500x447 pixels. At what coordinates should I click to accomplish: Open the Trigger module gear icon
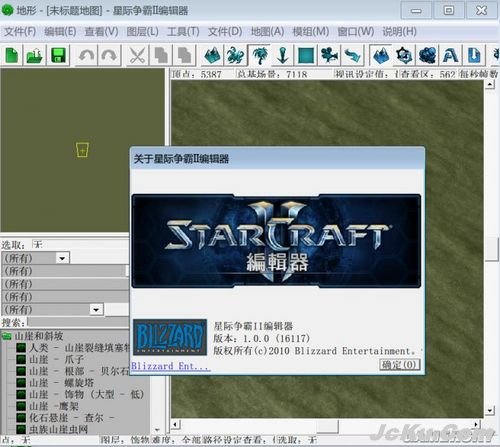pyautogui.click(x=404, y=55)
